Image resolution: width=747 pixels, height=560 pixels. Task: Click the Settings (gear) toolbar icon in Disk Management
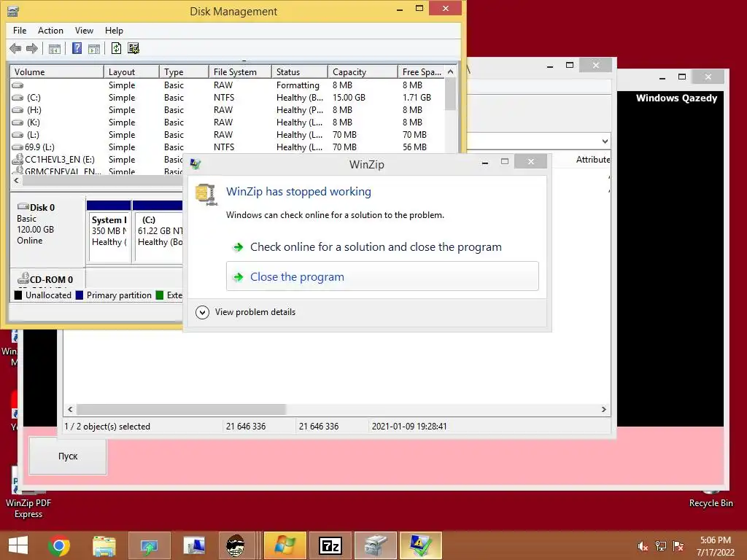(x=134, y=48)
